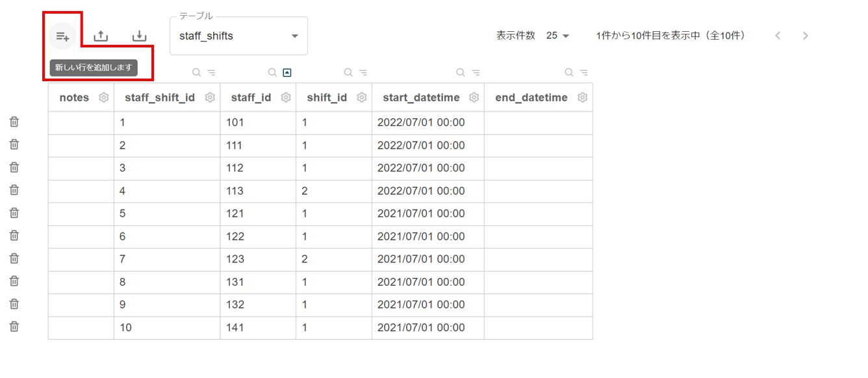
Task: Open settings gear for staff_shift_id column
Action: coord(210,97)
